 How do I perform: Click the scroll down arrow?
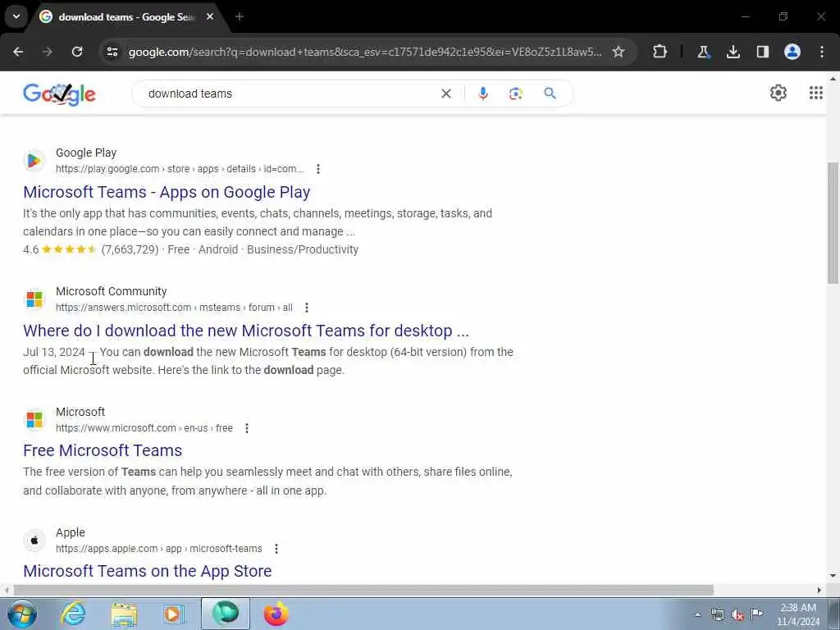pos(833,576)
